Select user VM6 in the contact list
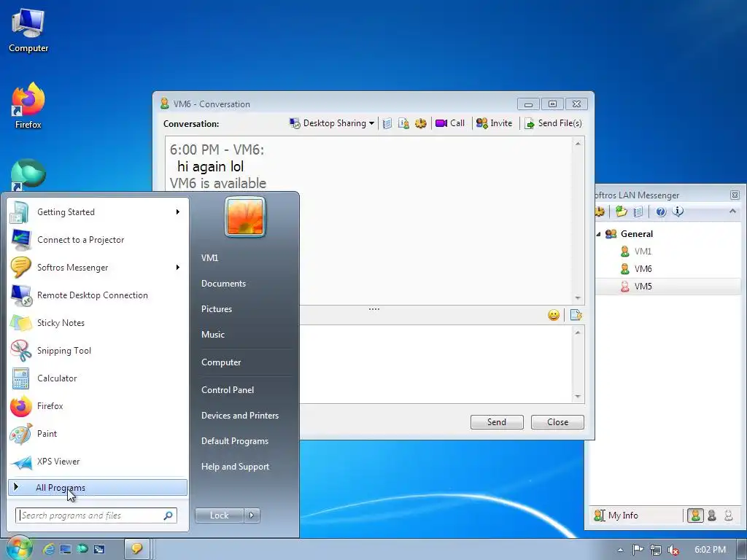The image size is (747, 560). [643, 269]
